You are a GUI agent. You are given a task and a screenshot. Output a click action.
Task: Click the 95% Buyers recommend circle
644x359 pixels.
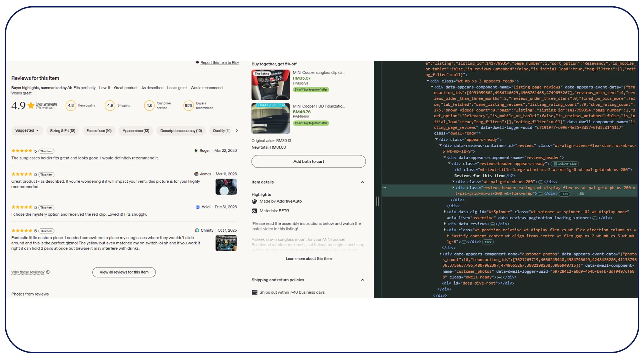click(x=189, y=106)
